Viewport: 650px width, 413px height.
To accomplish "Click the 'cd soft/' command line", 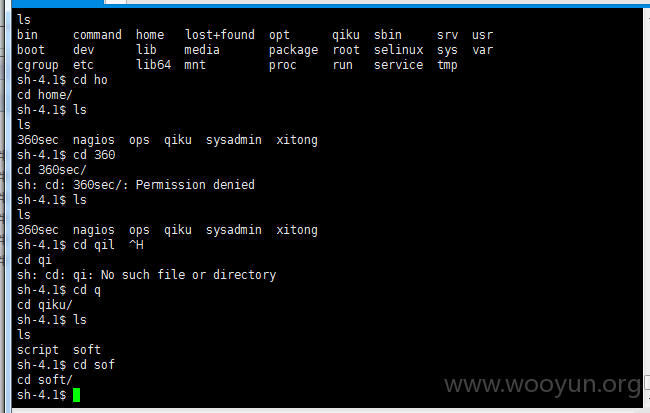I will point(45,380).
